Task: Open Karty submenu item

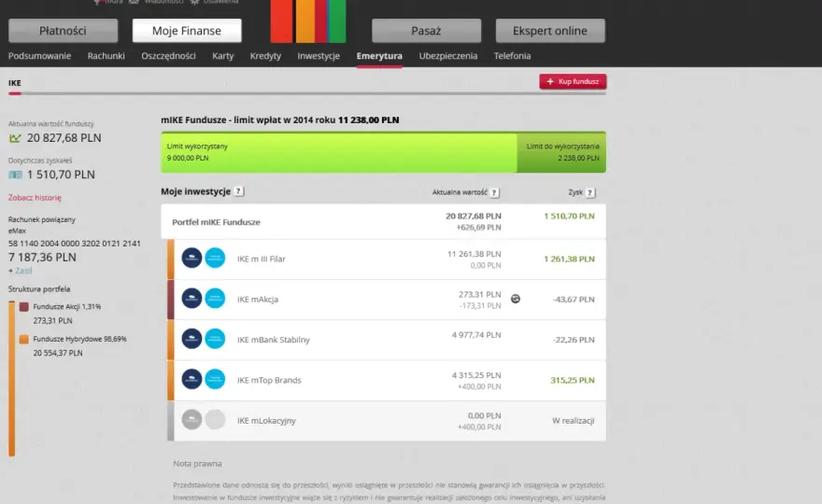Action: [x=223, y=56]
